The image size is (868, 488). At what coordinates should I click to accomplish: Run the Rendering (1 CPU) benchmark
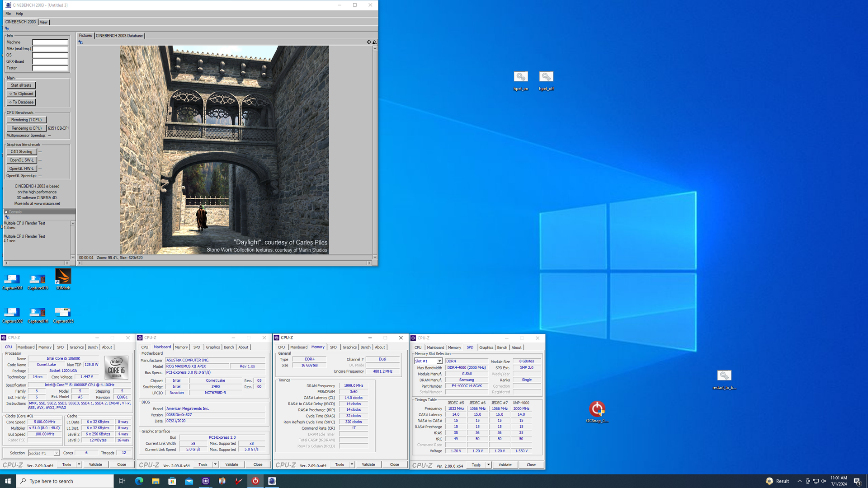click(x=27, y=120)
